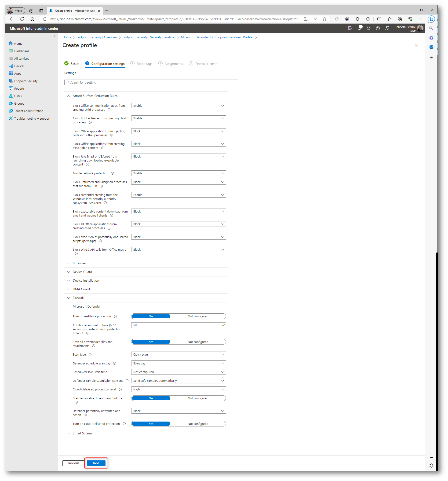Go to Devices in sidebar
448x481 pixels.
pyautogui.click(x=19, y=66)
